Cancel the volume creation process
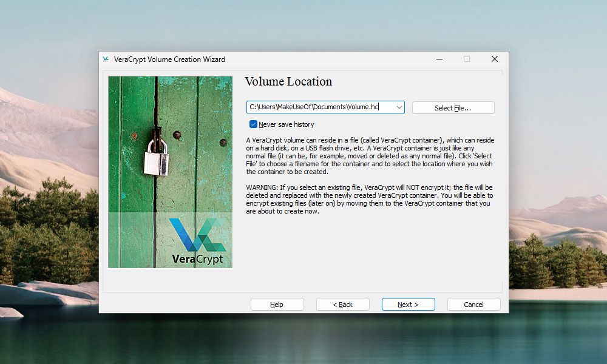The height and width of the screenshot is (364, 607). coord(473,304)
